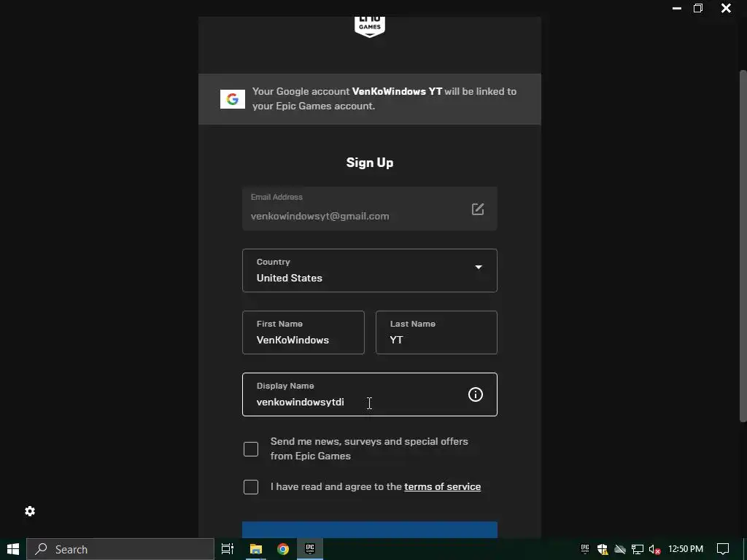Image resolution: width=747 pixels, height=560 pixels.
Task: Click the 12:50 PM taskbar clock
Action: point(686,549)
